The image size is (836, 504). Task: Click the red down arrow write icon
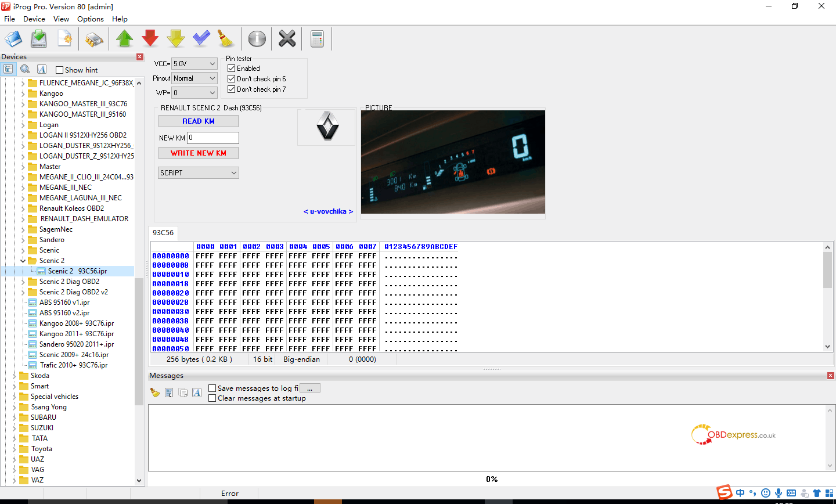(x=150, y=39)
